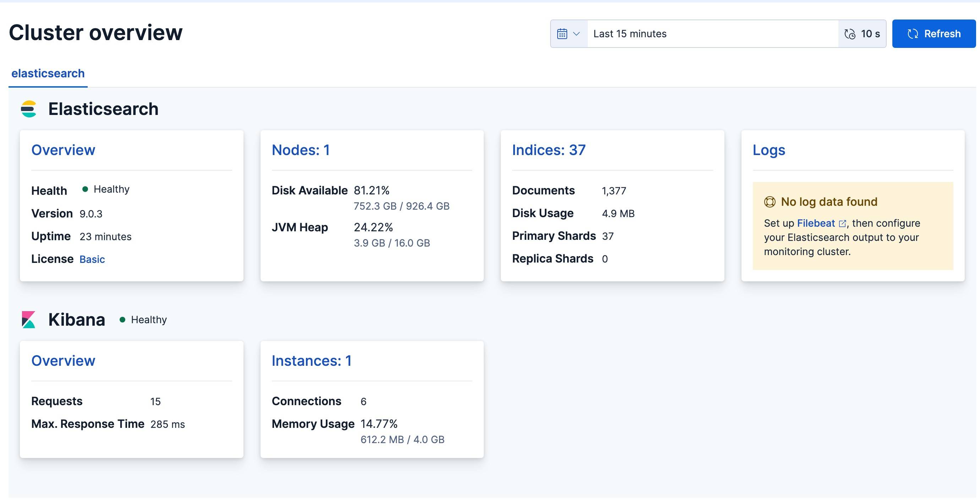
Task: Click the Refresh button
Action: click(x=934, y=34)
